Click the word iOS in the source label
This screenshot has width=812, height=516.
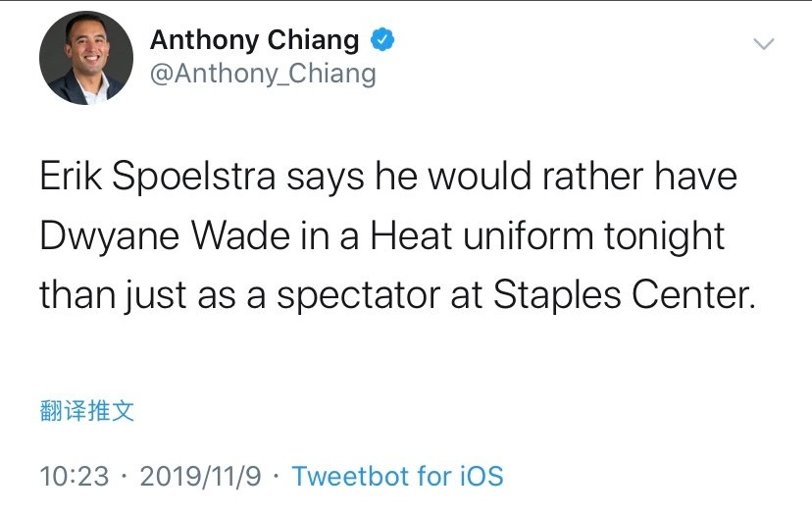coord(481,477)
